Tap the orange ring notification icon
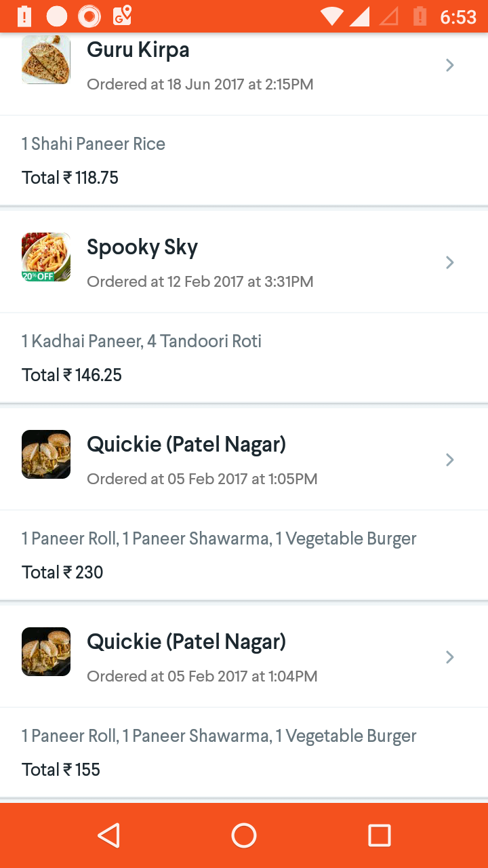Viewport: 488px width, 868px height. 89,16
